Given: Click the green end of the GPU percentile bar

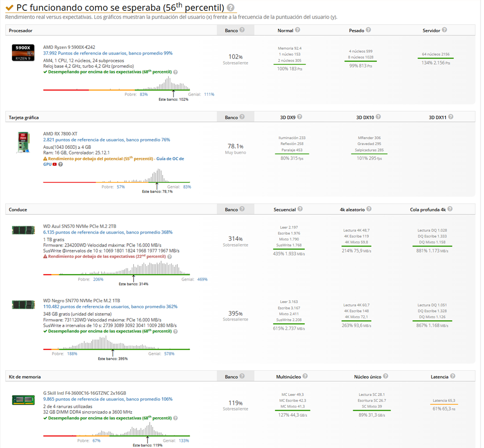Looking at the screenshot, I should 187,181.
